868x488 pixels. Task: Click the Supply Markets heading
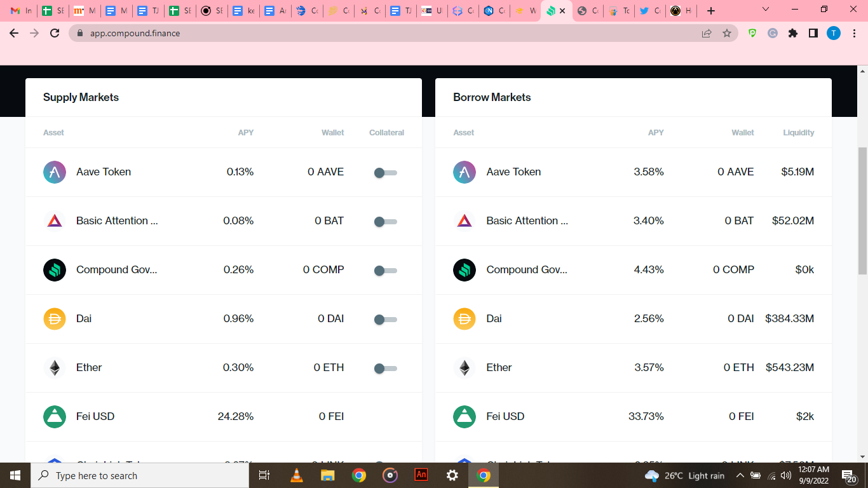point(81,97)
